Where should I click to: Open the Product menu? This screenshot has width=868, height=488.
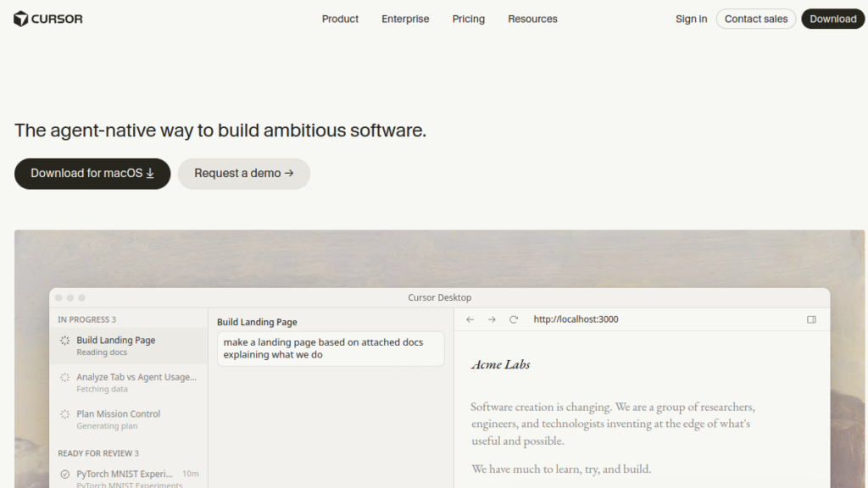pyautogui.click(x=340, y=19)
